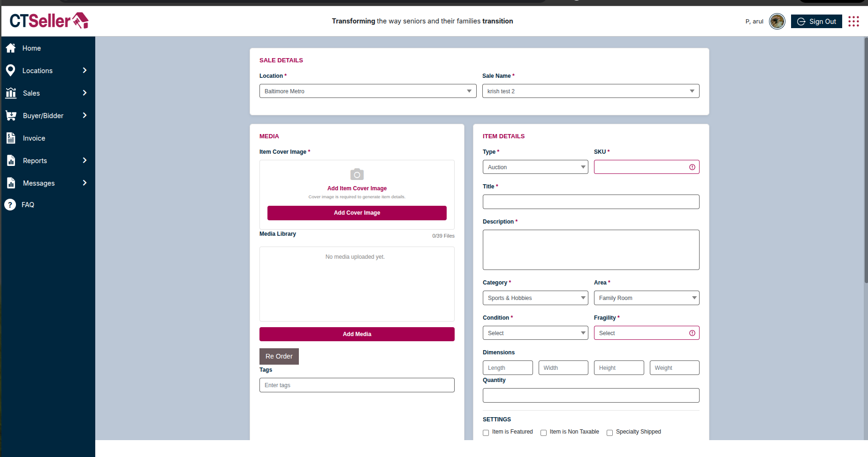Click the Locations pin icon
The width and height of the screenshot is (868, 457).
click(11, 70)
